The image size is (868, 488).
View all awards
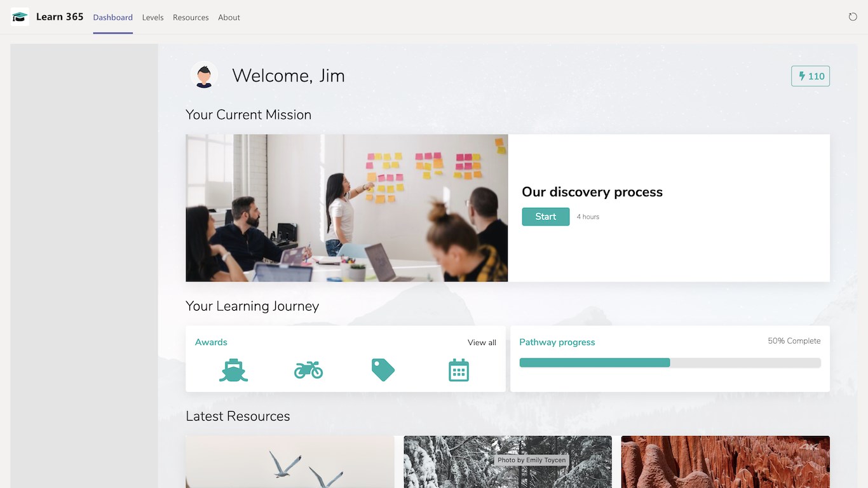pyautogui.click(x=482, y=342)
